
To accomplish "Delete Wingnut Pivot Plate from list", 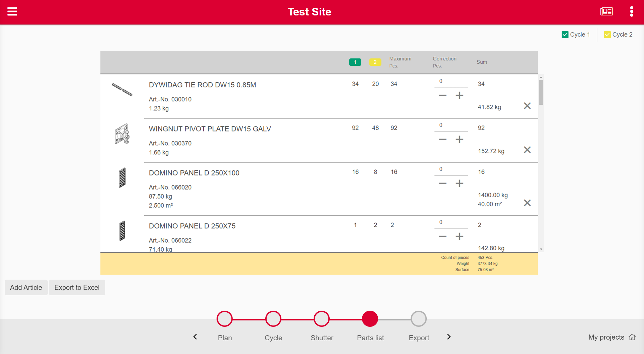I will click(527, 150).
